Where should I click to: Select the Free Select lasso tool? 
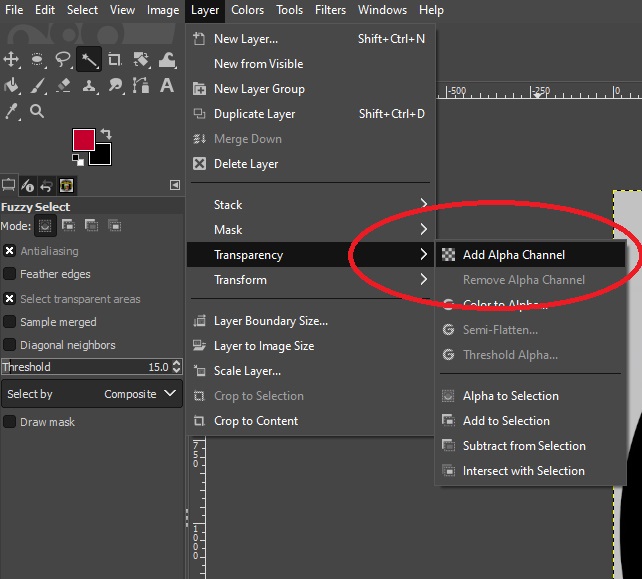pos(63,59)
